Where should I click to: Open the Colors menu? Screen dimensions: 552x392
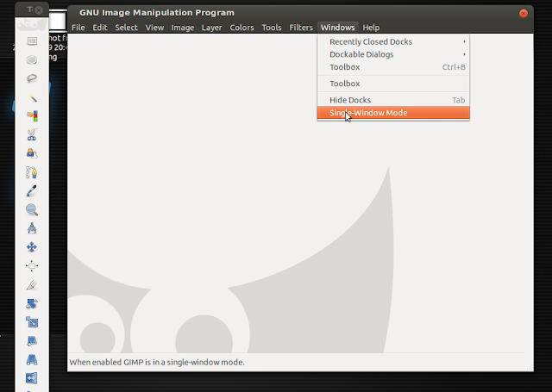coord(241,28)
